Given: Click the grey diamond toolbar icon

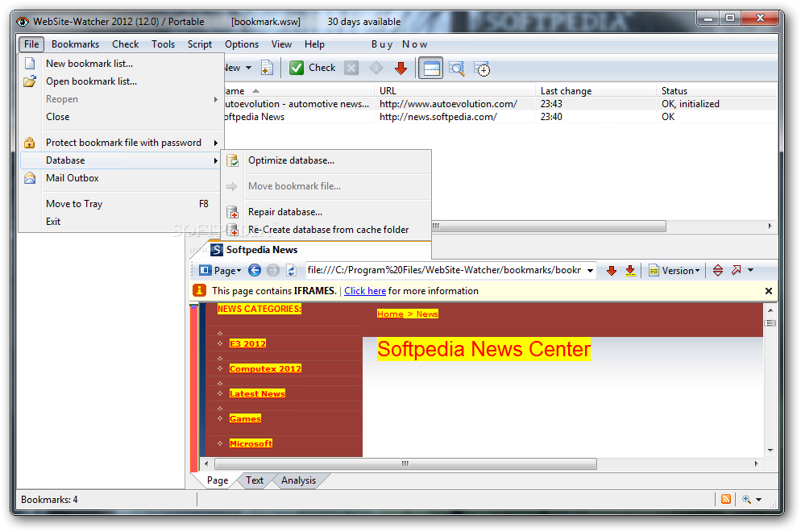Looking at the screenshot, I should pos(376,68).
